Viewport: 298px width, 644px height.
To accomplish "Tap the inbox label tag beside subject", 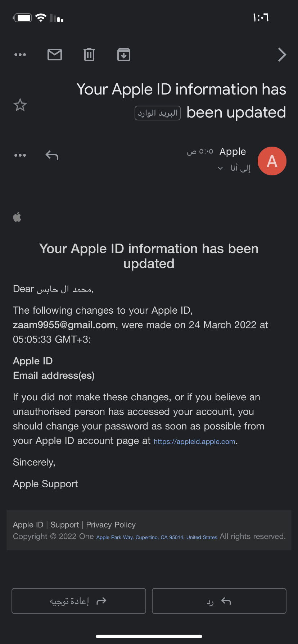I will pyautogui.click(x=158, y=113).
